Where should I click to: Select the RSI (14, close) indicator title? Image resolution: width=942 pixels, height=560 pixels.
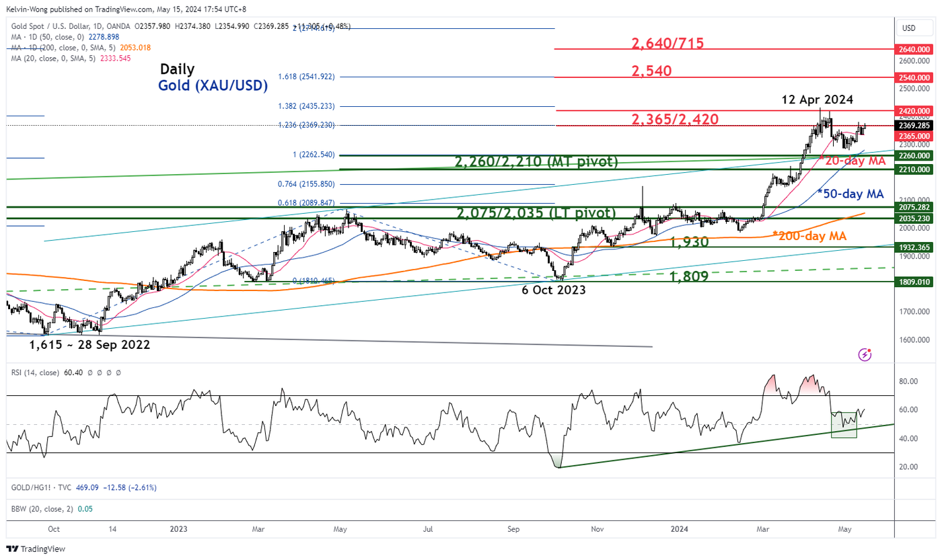39,372
